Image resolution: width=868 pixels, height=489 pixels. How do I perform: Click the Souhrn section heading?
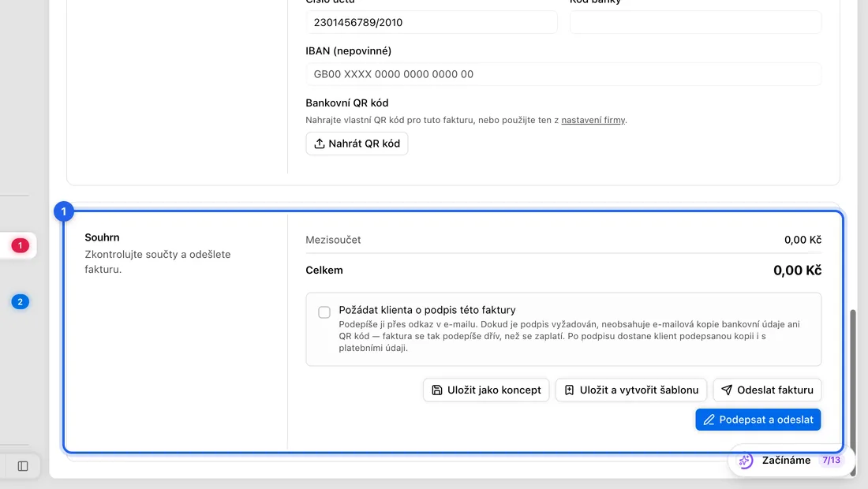click(102, 237)
